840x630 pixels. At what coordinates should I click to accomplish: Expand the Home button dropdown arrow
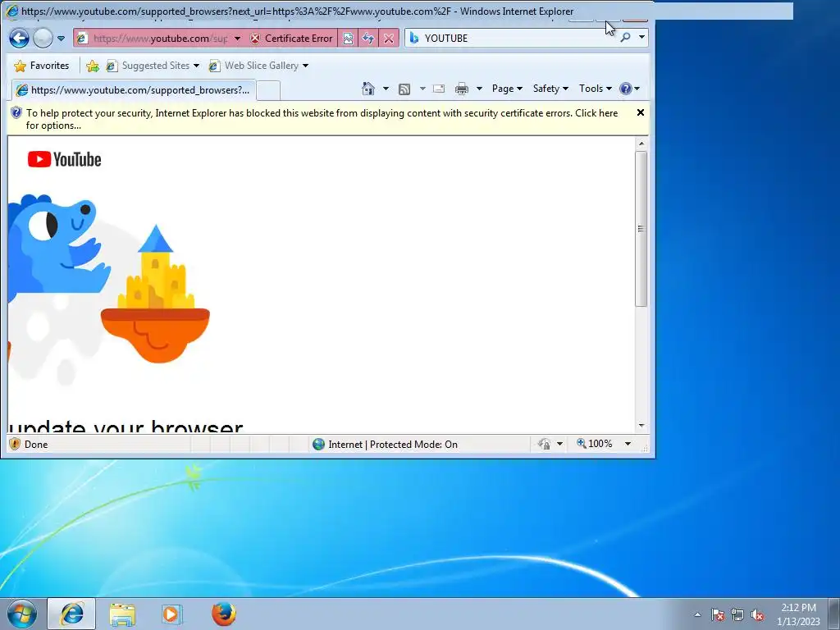tap(386, 89)
